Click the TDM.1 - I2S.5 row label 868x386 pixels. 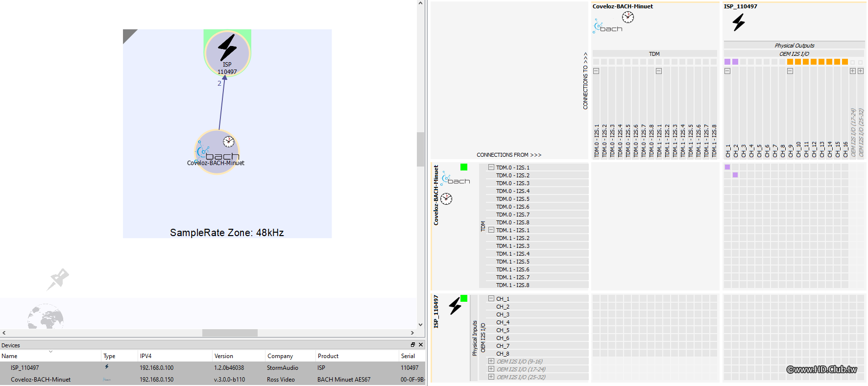click(513, 262)
